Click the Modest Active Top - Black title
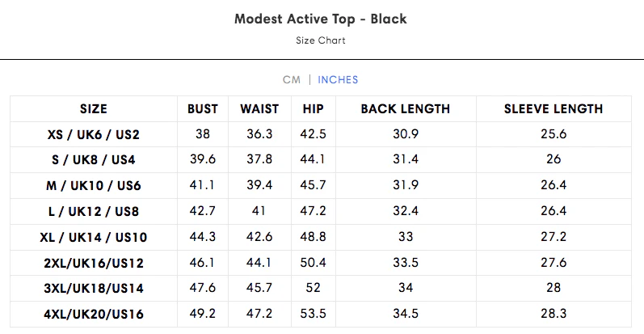Image resolution: width=644 pixels, height=334 pixels. tap(321, 19)
